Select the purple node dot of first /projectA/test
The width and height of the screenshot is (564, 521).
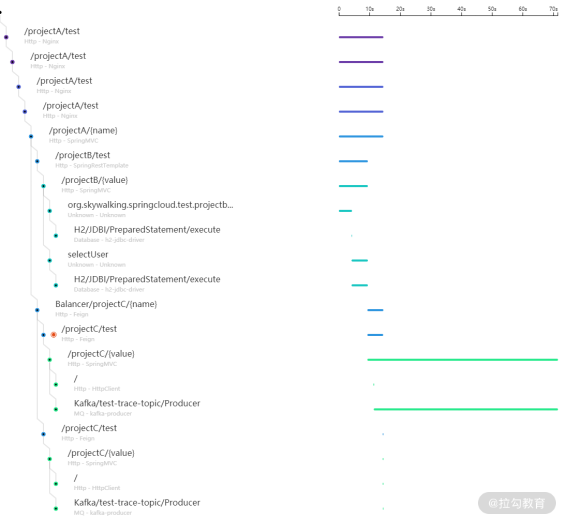click(6, 37)
